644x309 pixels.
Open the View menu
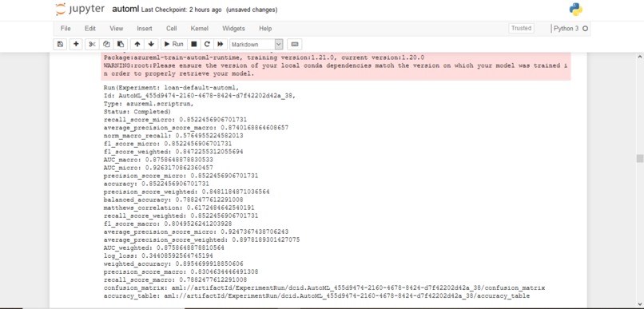coord(116,28)
